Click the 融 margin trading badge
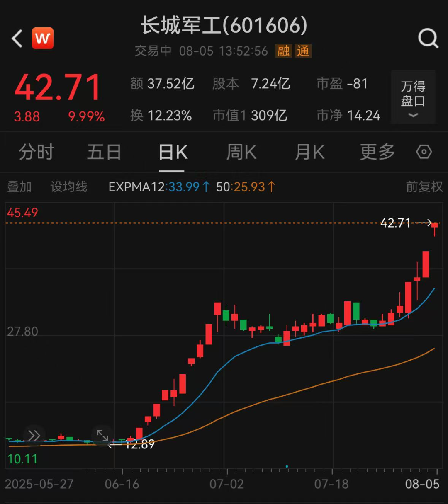 click(x=284, y=51)
